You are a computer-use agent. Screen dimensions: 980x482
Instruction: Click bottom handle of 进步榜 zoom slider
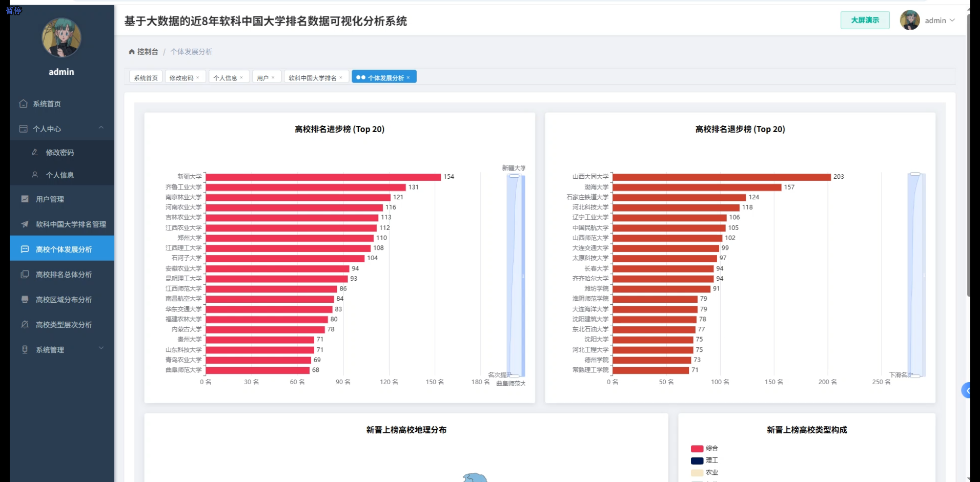tap(514, 376)
